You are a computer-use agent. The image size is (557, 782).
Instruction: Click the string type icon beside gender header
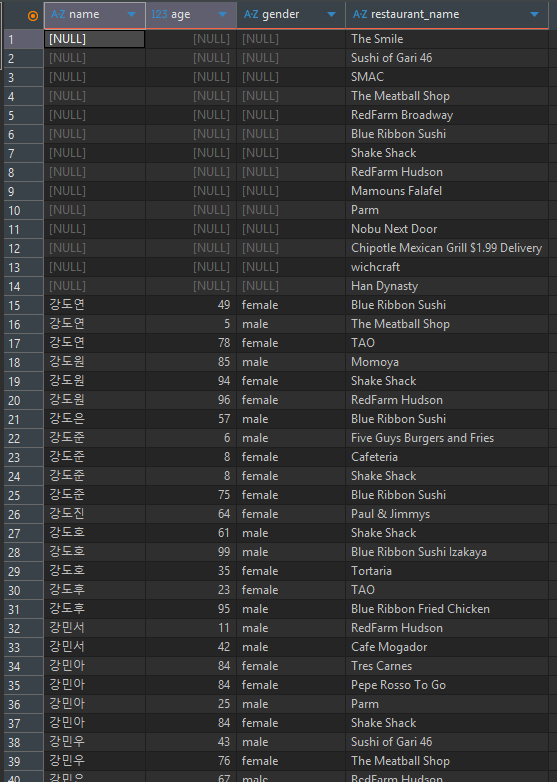(251, 14)
